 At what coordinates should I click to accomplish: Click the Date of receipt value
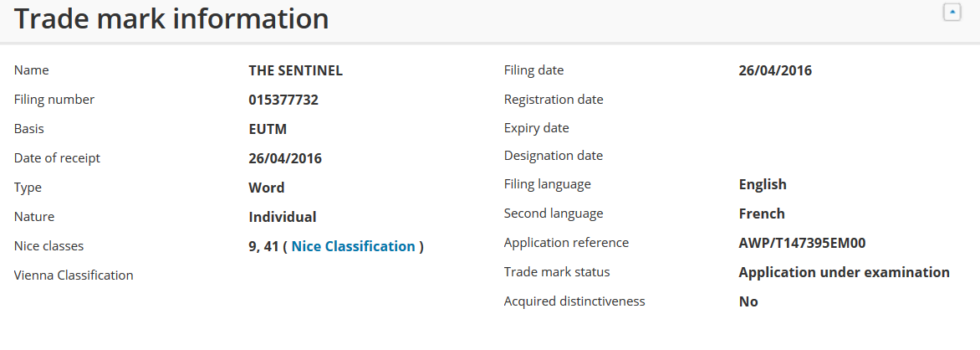coord(284,158)
